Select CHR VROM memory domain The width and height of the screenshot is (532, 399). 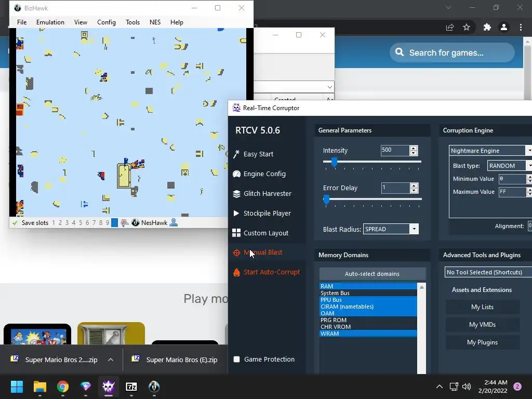point(368,327)
